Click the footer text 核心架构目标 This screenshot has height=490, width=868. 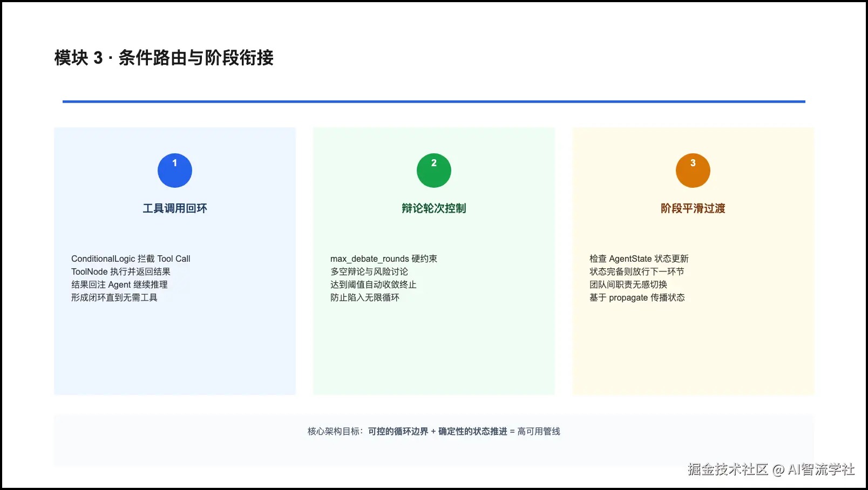333,432
